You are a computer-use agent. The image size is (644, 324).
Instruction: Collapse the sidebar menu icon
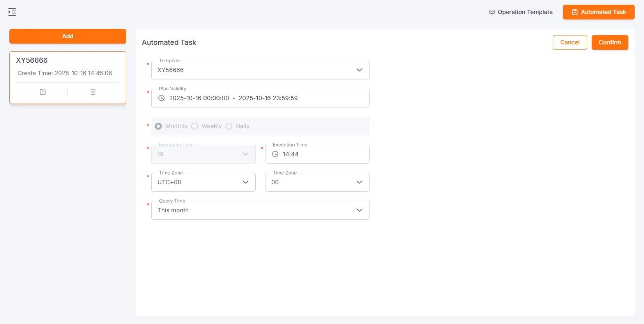point(12,12)
